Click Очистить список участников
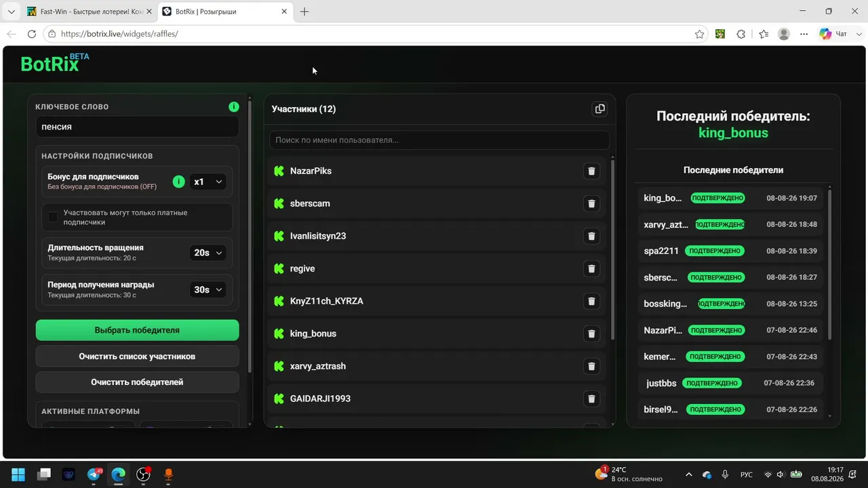This screenshot has height=488, width=868. pyautogui.click(x=137, y=356)
